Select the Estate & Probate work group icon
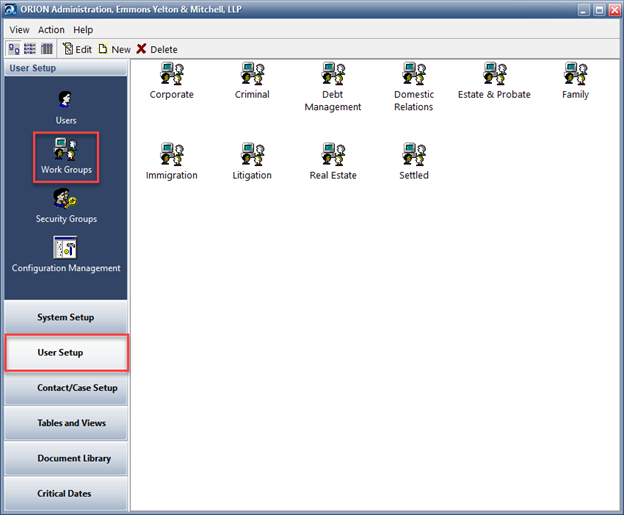The width and height of the screenshot is (624, 515). 494,74
